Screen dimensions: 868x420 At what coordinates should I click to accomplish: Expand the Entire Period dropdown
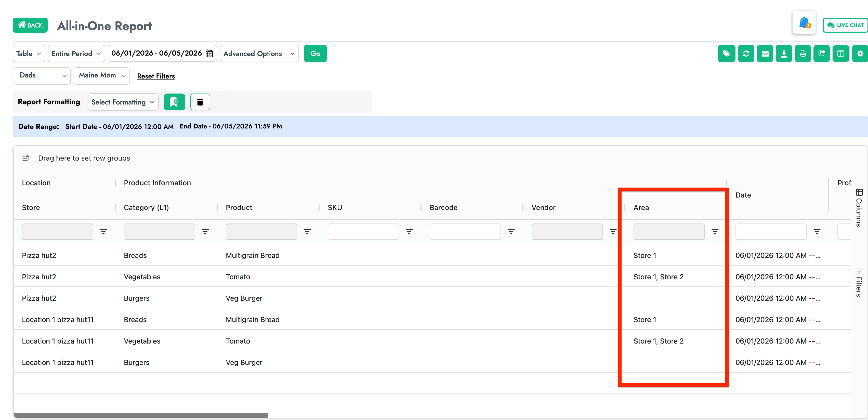(76, 54)
